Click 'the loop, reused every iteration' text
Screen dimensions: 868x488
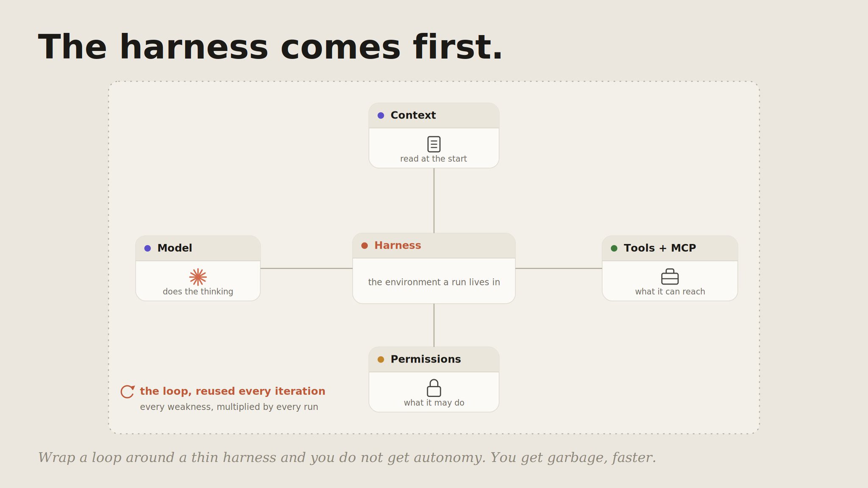point(232,391)
